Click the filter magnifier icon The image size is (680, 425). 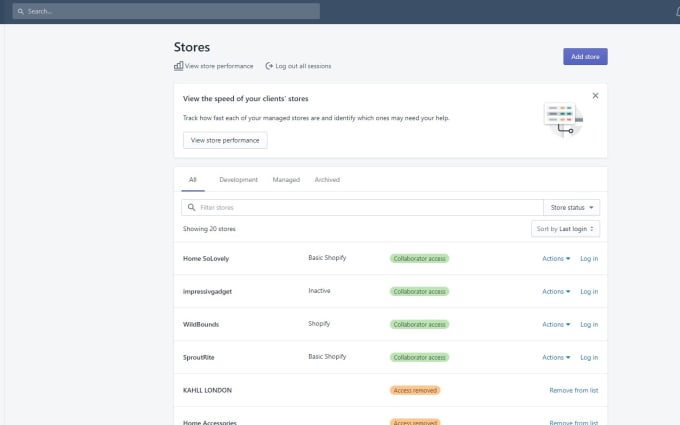[x=191, y=207]
